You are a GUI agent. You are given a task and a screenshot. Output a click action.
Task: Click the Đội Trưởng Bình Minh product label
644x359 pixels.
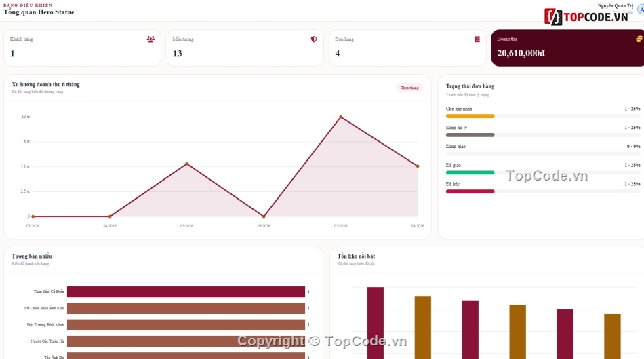click(x=45, y=325)
